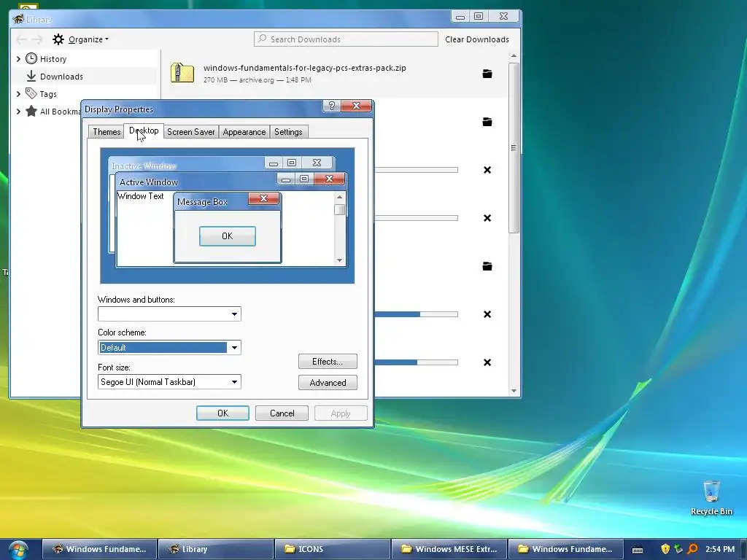Click Cancel in Display Properties dialog

click(x=282, y=413)
